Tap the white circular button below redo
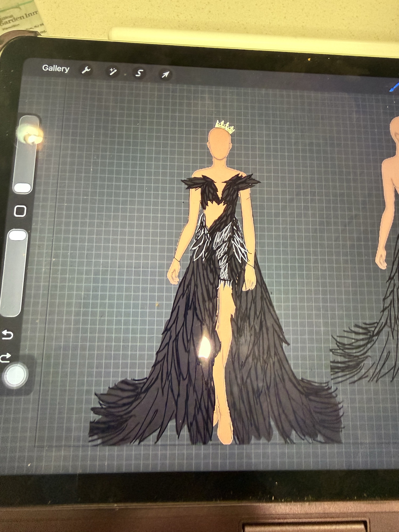399x532 pixels. click(16, 375)
